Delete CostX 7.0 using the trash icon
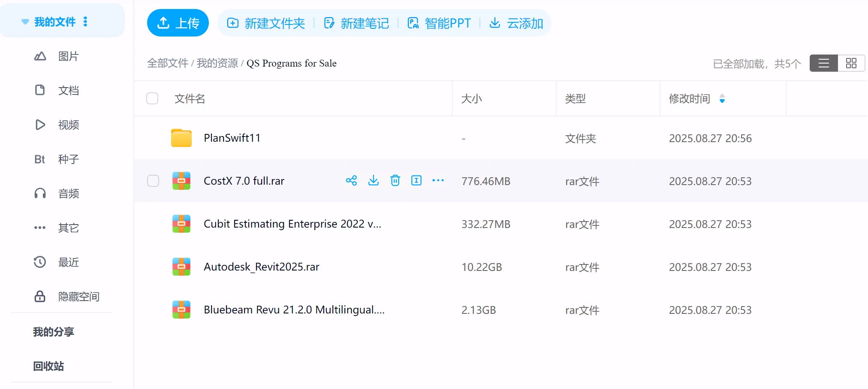Image resolution: width=868 pixels, height=389 pixels. point(395,180)
